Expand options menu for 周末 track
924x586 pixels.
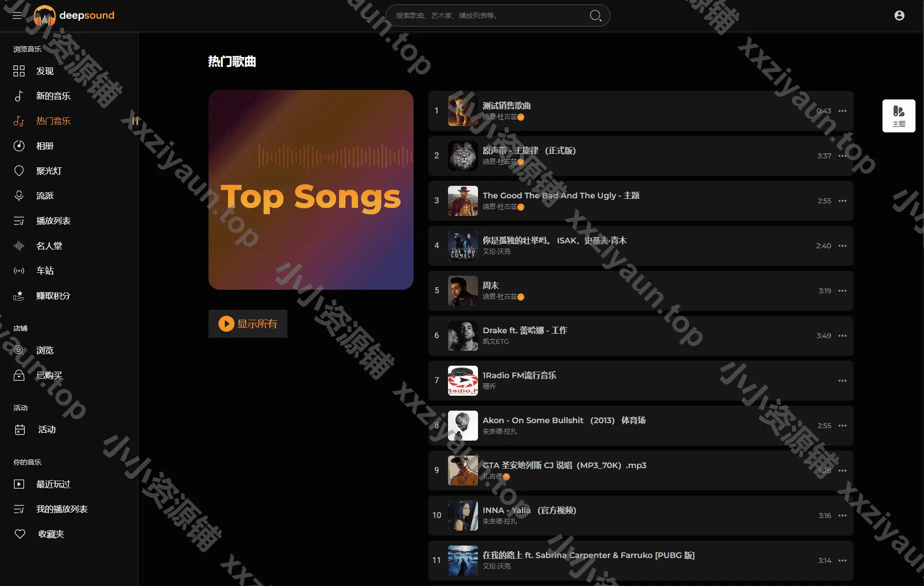pyautogui.click(x=842, y=291)
